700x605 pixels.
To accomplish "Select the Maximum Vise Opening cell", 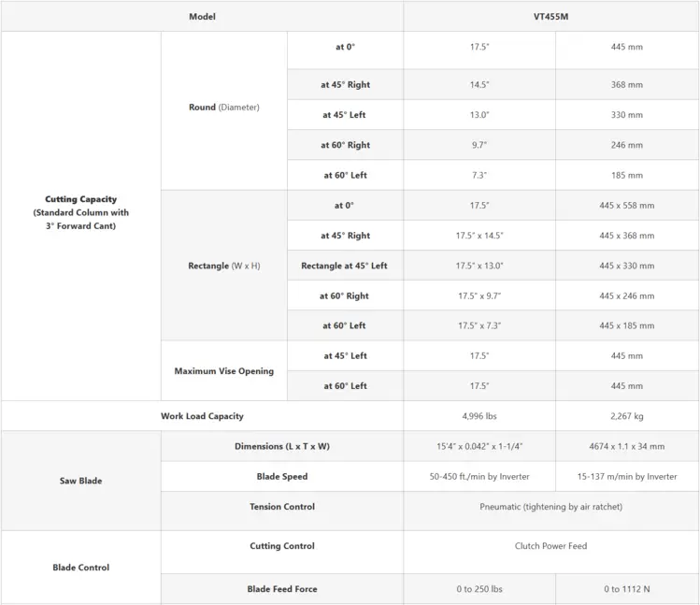I will (x=224, y=371).
